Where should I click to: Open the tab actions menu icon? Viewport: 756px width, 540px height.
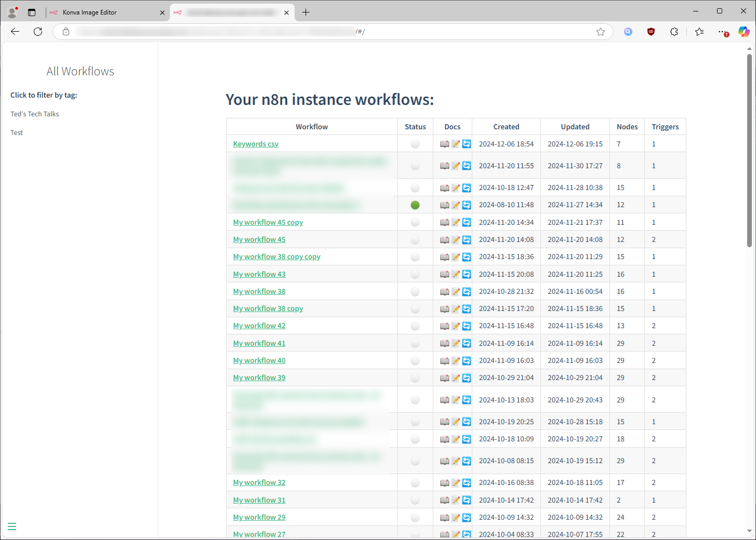pos(32,12)
